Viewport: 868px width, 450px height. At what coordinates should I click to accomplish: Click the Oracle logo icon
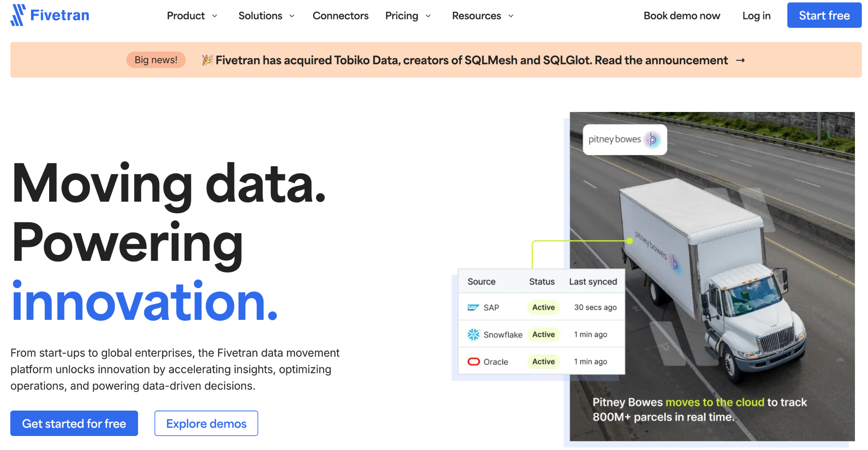click(473, 362)
